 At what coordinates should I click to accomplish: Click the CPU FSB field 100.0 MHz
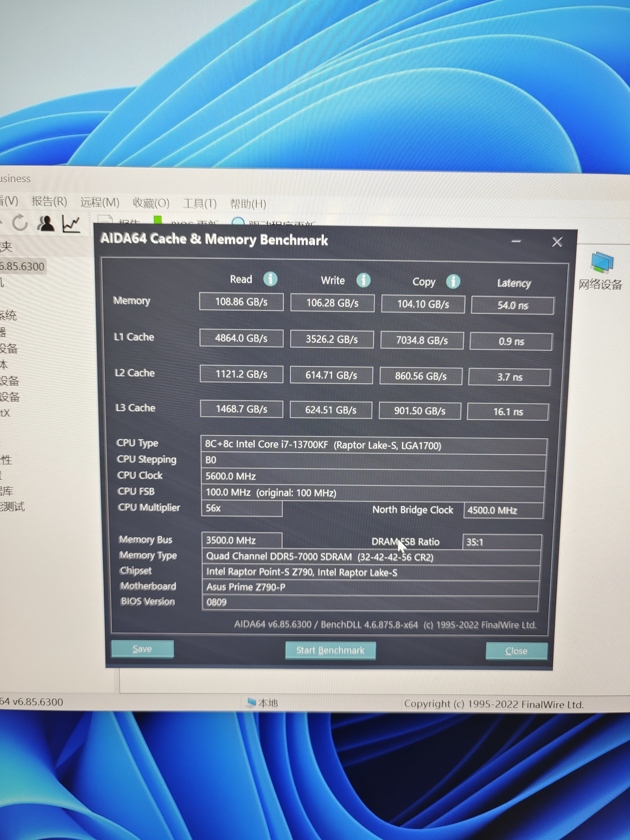click(x=373, y=493)
